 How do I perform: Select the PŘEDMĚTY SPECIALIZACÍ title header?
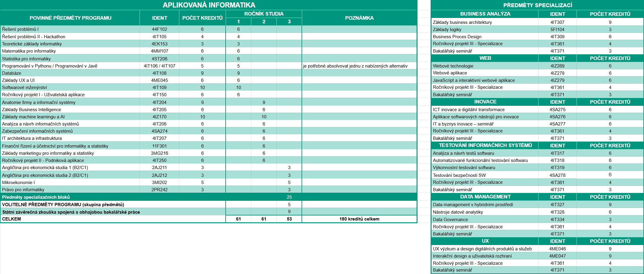[537, 5]
